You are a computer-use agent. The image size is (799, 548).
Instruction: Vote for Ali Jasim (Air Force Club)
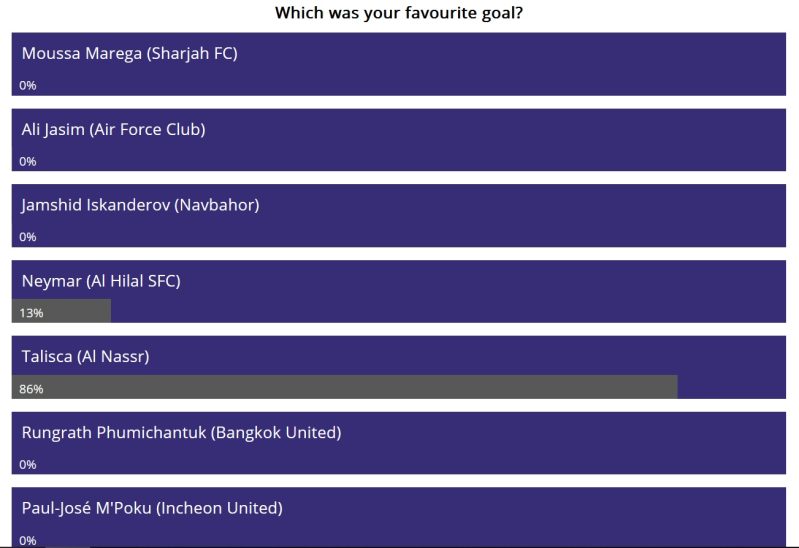[x=398, y=140]
